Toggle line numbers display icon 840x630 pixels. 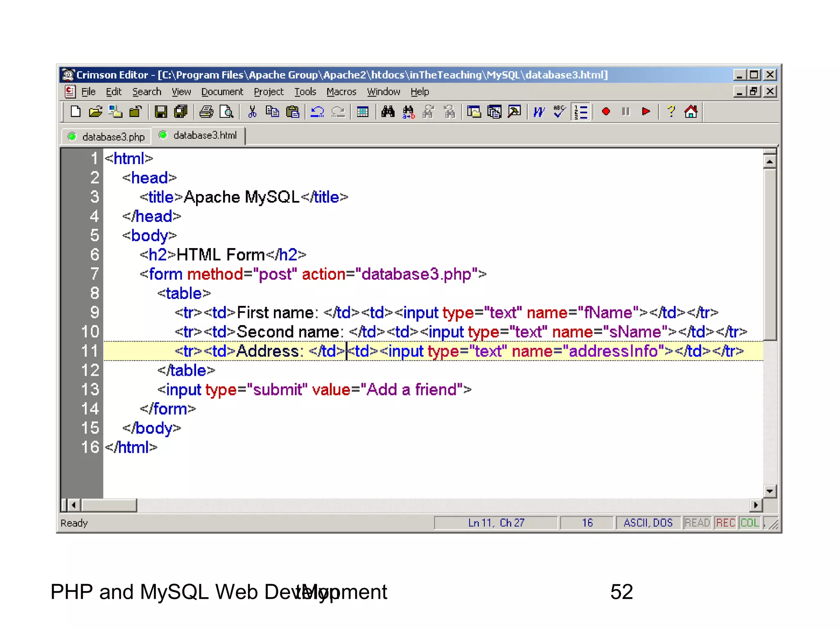pyautogui.click(x=581, y=112)
